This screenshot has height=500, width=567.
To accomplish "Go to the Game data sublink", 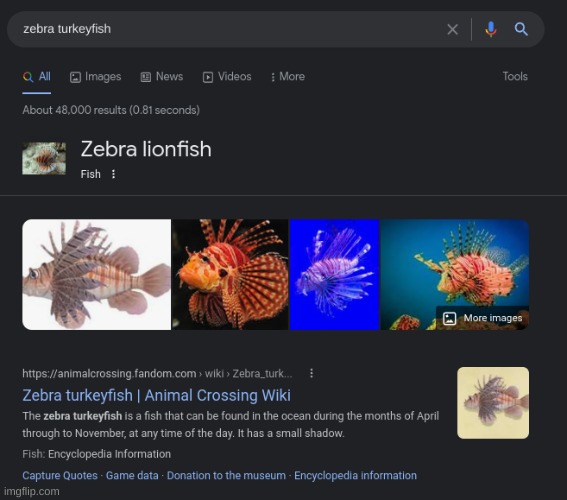I will tap(132, 475).
